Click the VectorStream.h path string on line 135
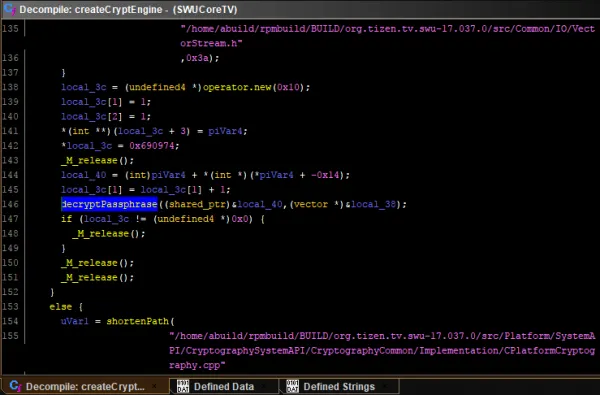This screenshot has width=600, height=395. (388, 36)
